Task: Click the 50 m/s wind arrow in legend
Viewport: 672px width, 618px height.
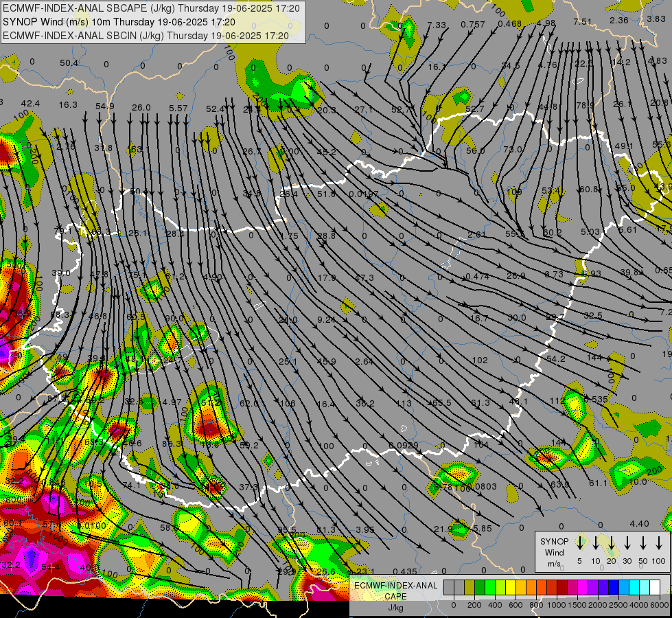Action: pyautogui.click(x=643, y=543)
